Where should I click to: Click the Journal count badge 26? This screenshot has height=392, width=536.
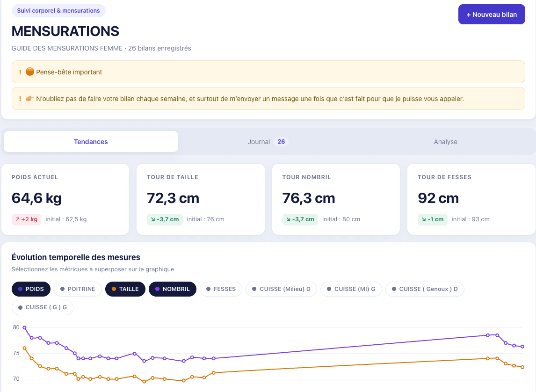(x=281, y=141)
